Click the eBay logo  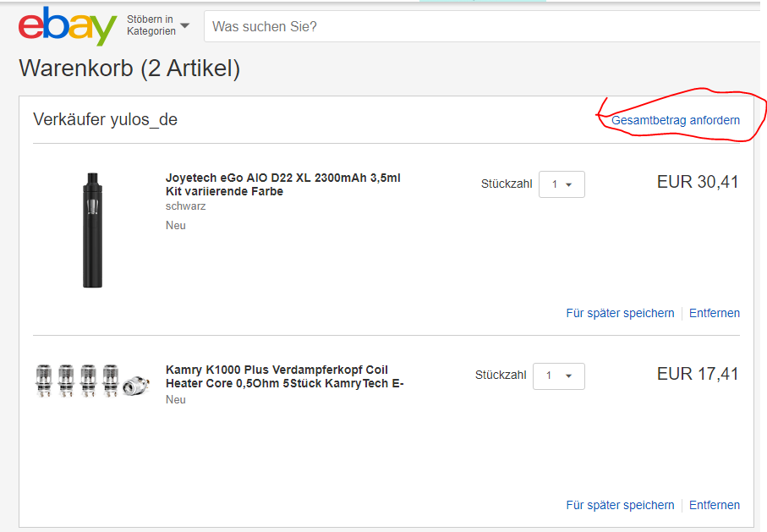pos(68,26)
